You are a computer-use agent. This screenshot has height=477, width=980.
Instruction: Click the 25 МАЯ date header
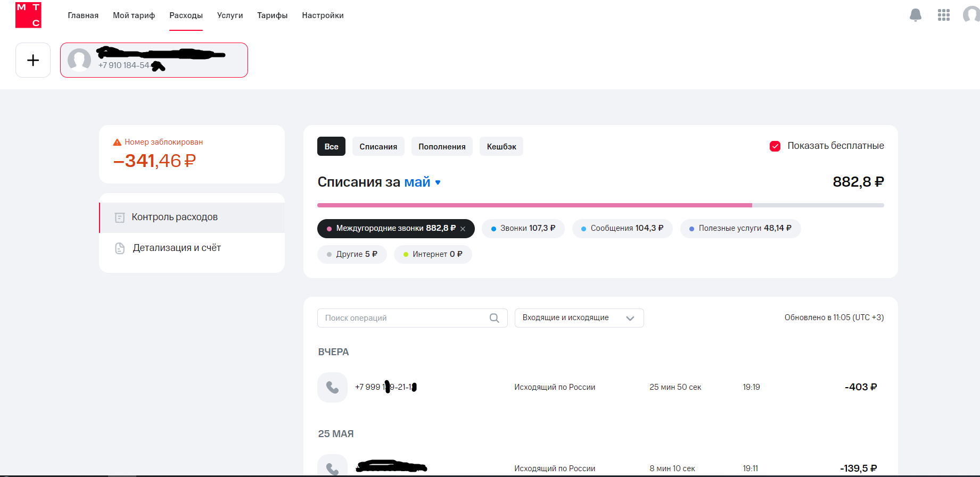pos(336,434)
